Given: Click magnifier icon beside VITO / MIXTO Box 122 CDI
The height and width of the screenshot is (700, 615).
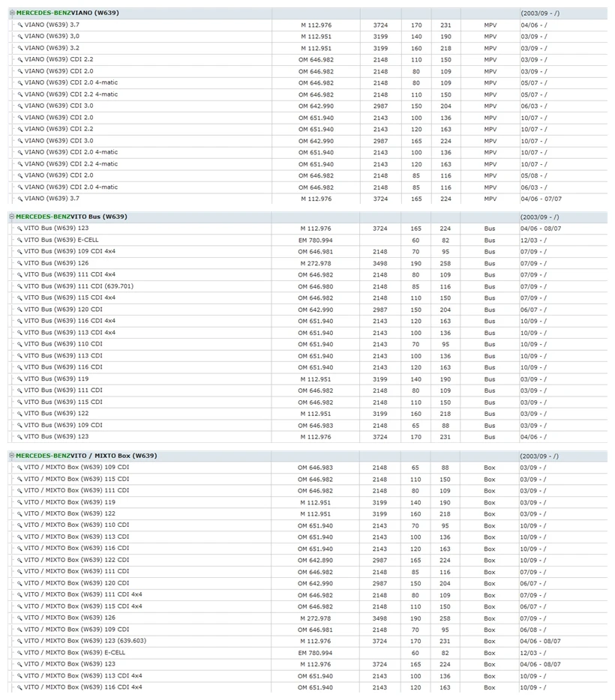Looking at the screenshot, I should coord(19,561).
